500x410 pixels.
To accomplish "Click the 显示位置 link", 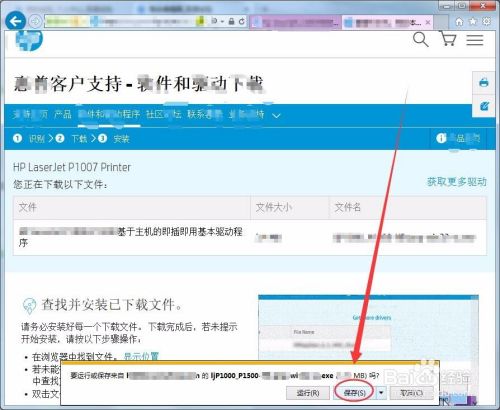I will pyautogui.click(x=141, y=356).
